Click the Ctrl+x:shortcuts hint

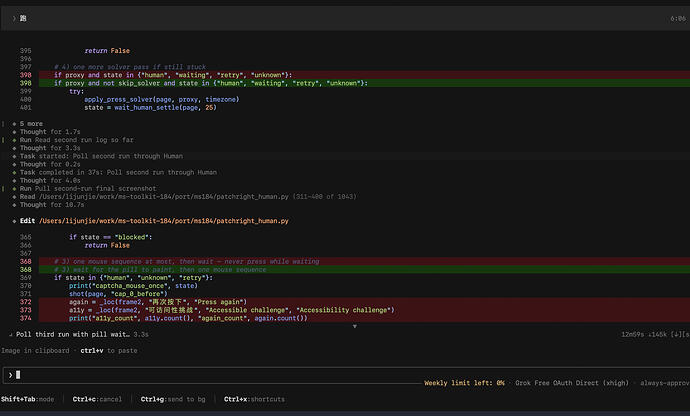tap(254, 399)
